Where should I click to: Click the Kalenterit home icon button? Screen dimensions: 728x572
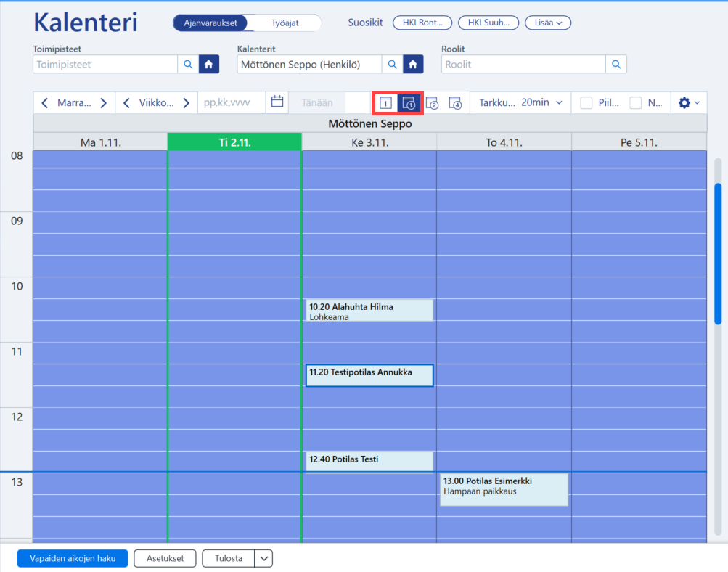[413, 64]
